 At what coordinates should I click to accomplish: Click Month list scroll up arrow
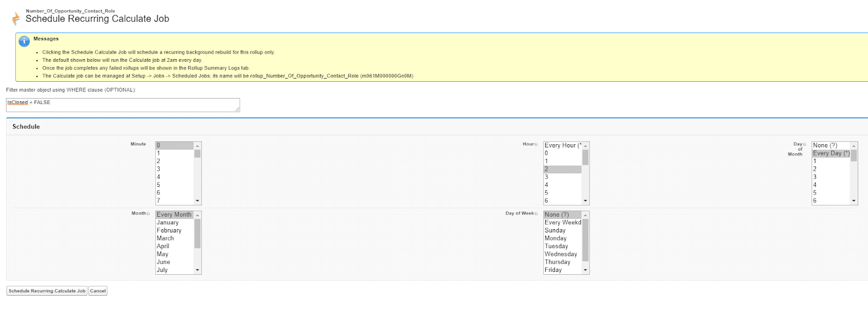[x=197, y=215]
